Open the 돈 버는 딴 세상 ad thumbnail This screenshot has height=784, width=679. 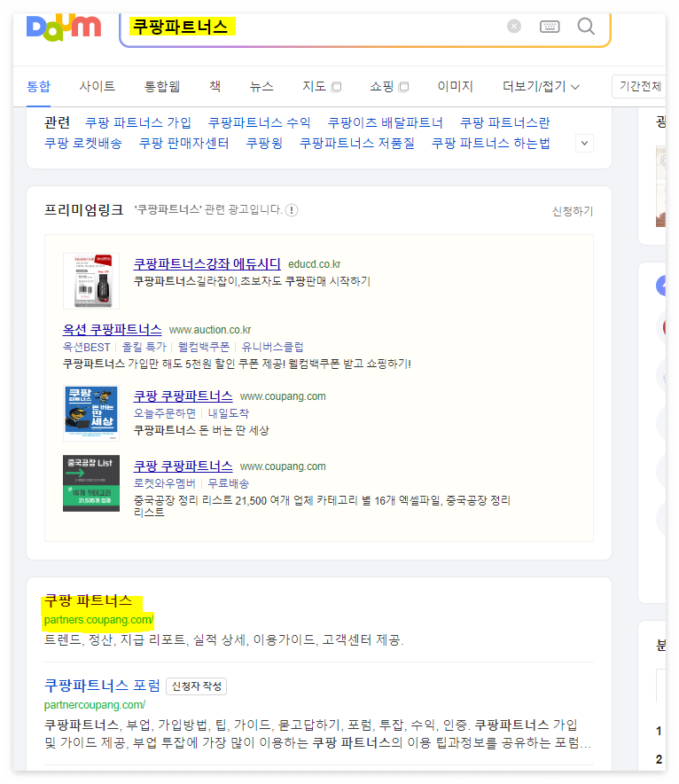coord(91,413)
